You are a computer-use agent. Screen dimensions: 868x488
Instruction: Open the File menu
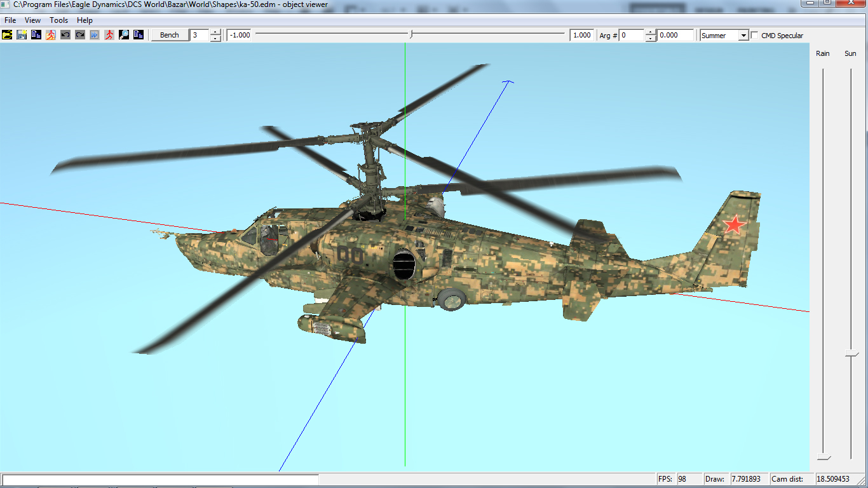click(x=10, y=20)
